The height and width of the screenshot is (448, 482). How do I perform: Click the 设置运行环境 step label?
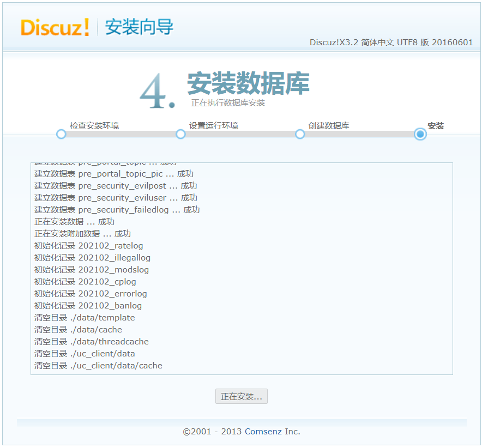(x=214, y=126)
